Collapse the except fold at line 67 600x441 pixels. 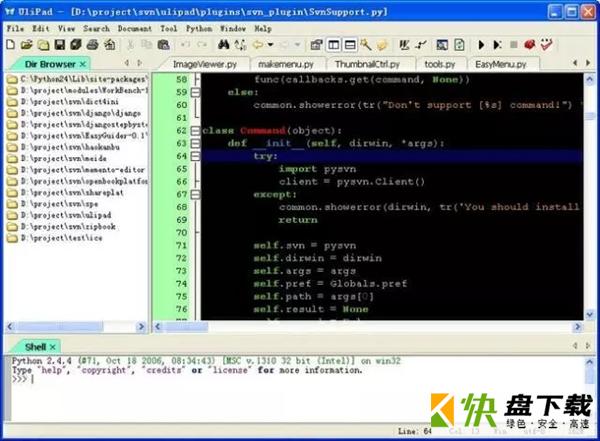point(195,194)
